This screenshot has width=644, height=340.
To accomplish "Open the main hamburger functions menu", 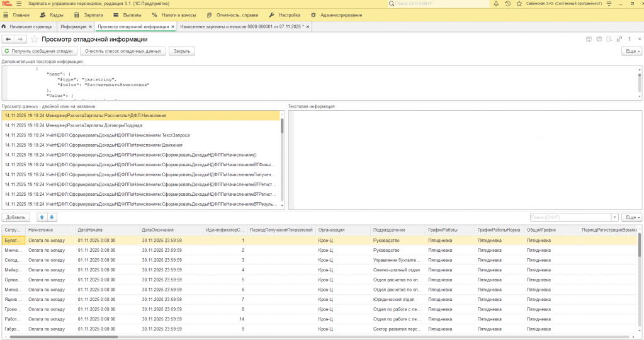I will 19,4.
